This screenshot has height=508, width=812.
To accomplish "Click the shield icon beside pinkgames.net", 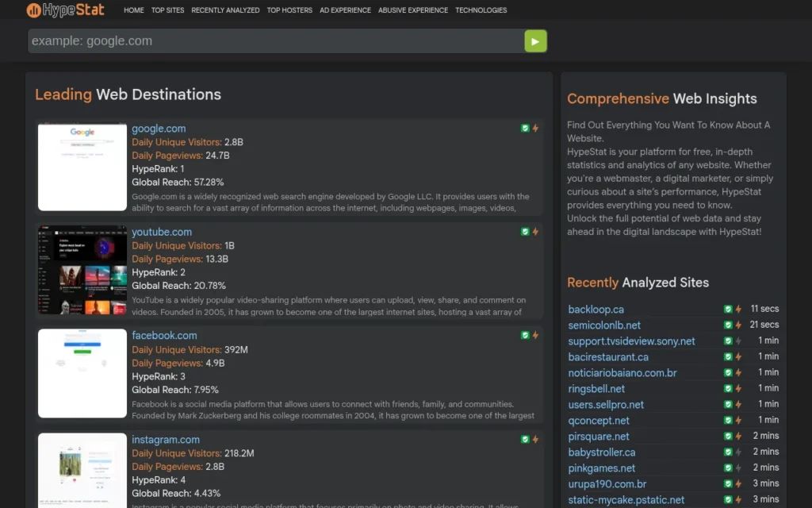I will (728, 468).
